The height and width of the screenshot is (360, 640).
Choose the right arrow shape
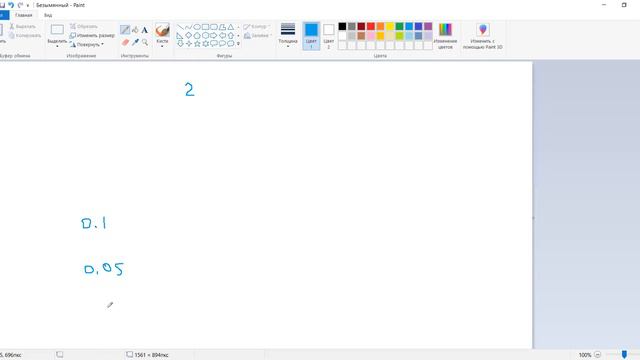214,36
